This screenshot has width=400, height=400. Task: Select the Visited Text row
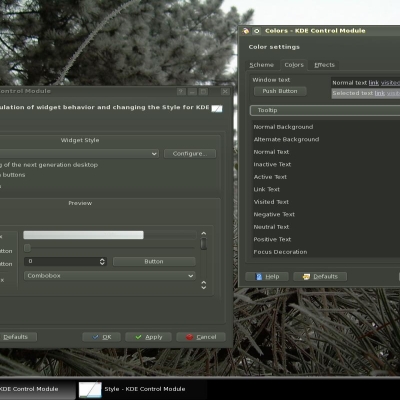[326, 202]
